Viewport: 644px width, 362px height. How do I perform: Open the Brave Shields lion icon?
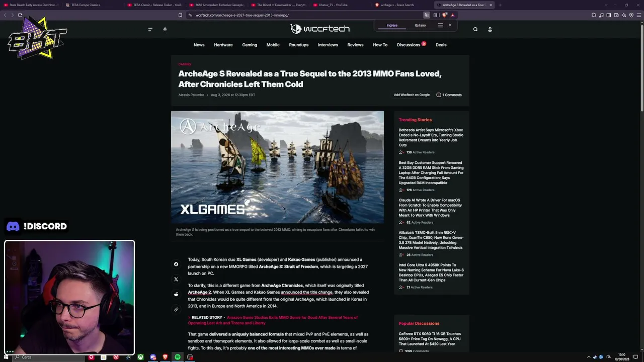(x=444, y=15)
